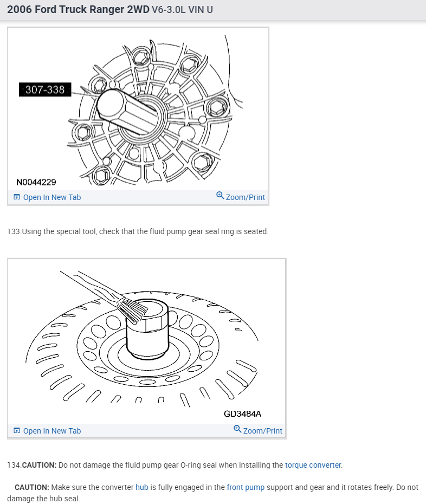
Task: Click the fluid pump gear diagram image
Action: tap(138, 108)
